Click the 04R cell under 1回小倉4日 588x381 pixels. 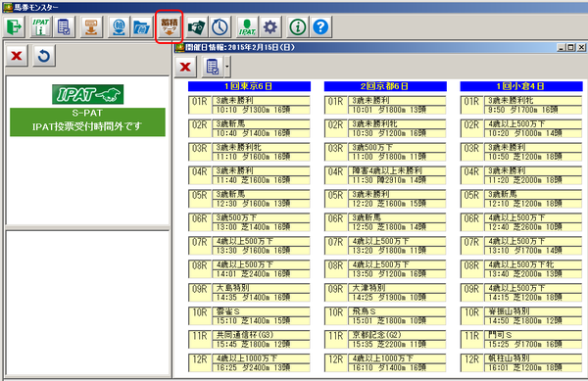pos(472,175)
